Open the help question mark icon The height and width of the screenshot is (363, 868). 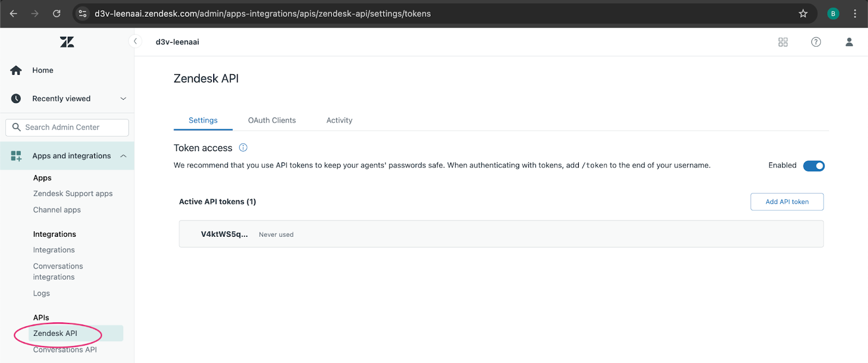(816, 42)
